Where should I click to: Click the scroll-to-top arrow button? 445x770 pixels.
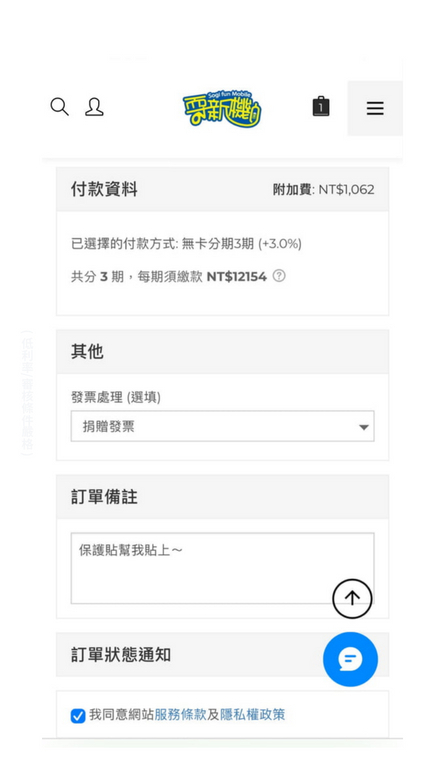(352, 598)
